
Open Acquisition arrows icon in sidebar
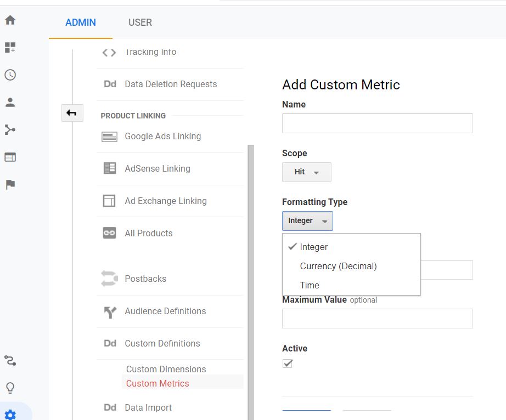pos(10,129)
